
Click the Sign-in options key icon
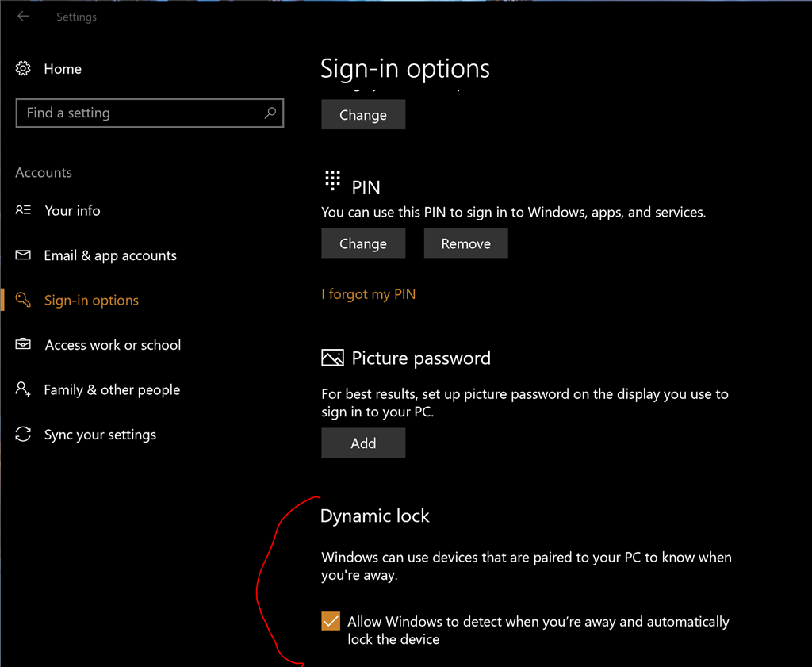point(23,300)
